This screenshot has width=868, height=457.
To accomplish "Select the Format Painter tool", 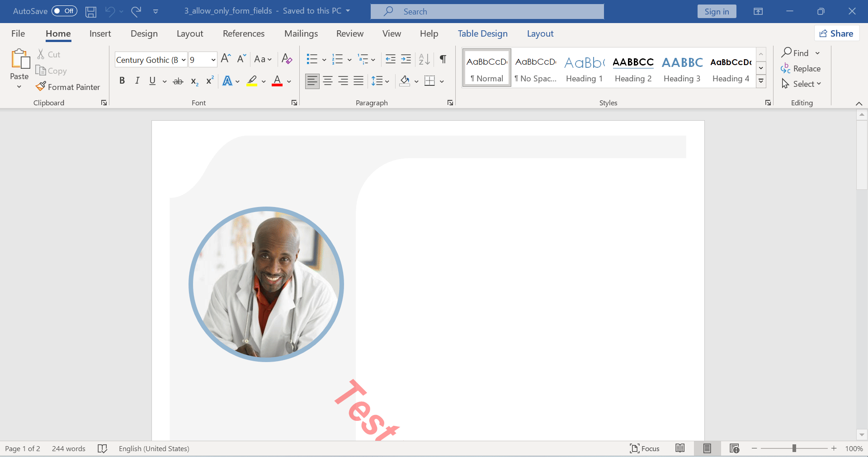I will [68, 87].
